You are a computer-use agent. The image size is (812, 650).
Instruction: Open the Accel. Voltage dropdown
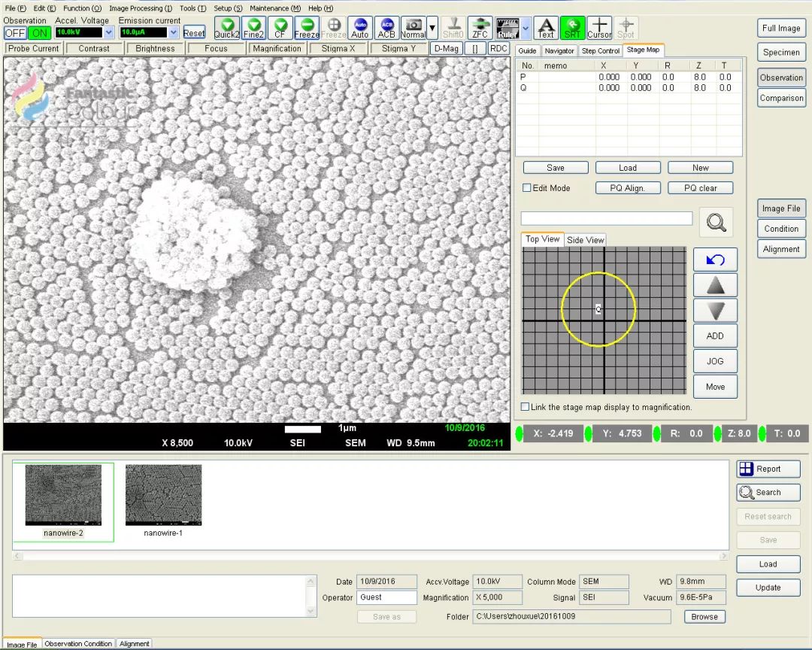coord(109,32)
